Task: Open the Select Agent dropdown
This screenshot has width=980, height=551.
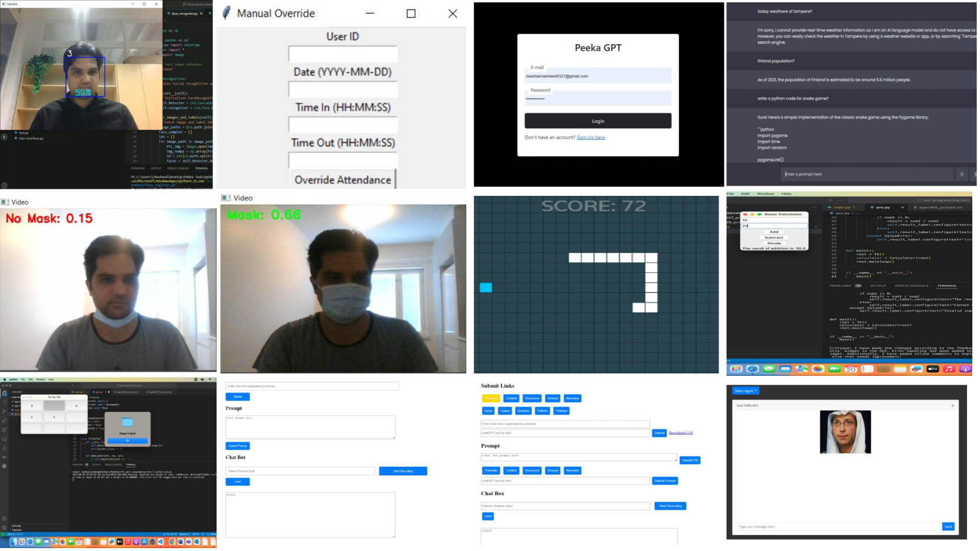Action: (746, 391)
